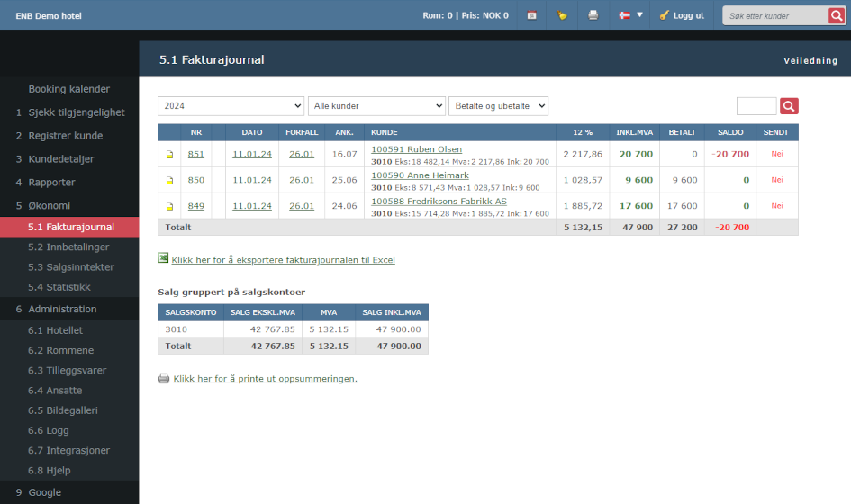Click the flag language icon
Viewport: 851px width, 504px height.
(625, 15)
